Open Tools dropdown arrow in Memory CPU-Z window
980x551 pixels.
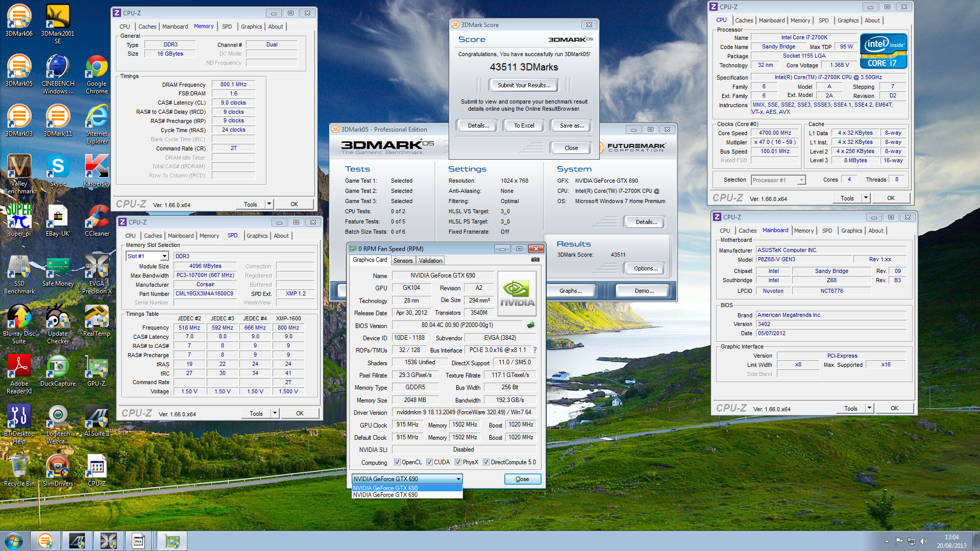pyautogui.click(x=269, y=204)
